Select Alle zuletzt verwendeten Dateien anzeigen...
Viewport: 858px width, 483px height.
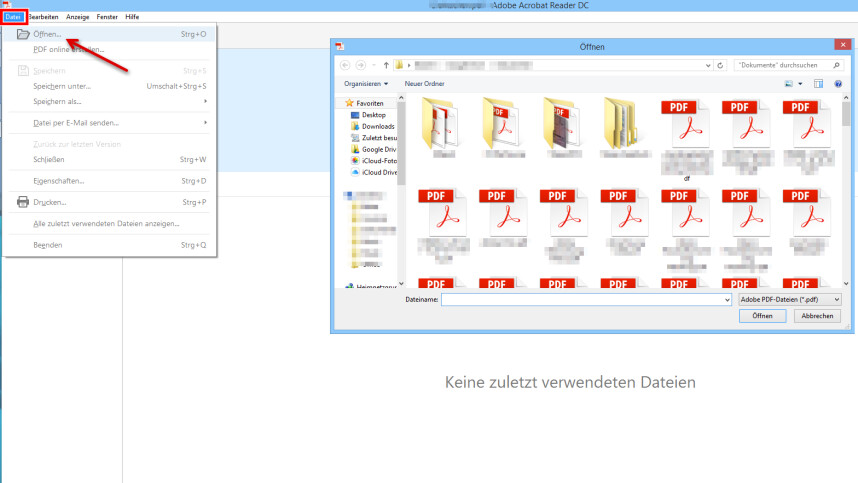click(111, 223)
